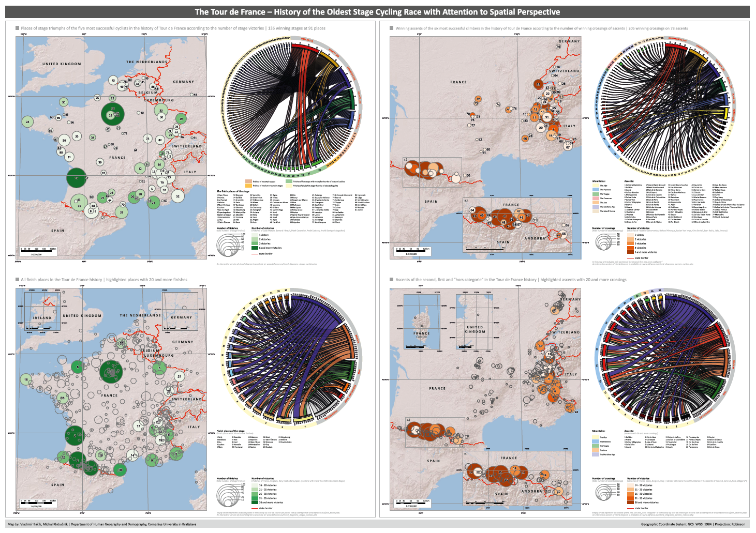Screen dimensions: 756x533
Task: Click pale circle 52 near Italian border
Action: click(177, 196)
